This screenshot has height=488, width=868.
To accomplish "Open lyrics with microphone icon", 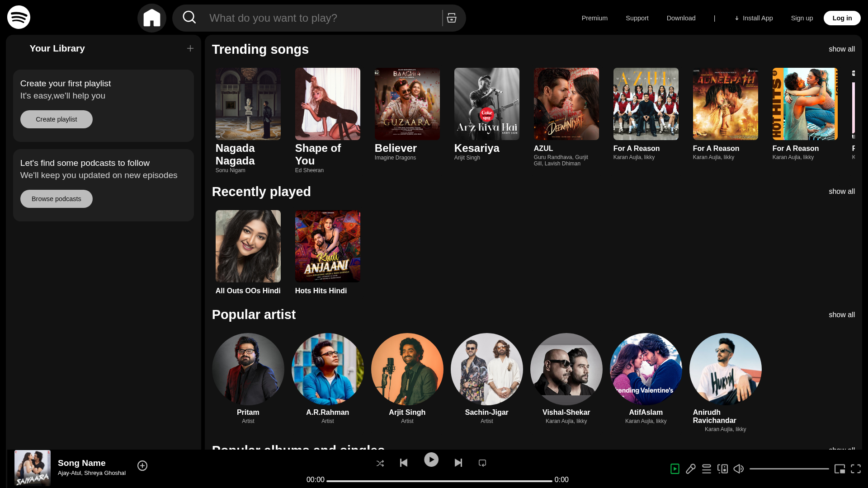I will pos(691,469).
